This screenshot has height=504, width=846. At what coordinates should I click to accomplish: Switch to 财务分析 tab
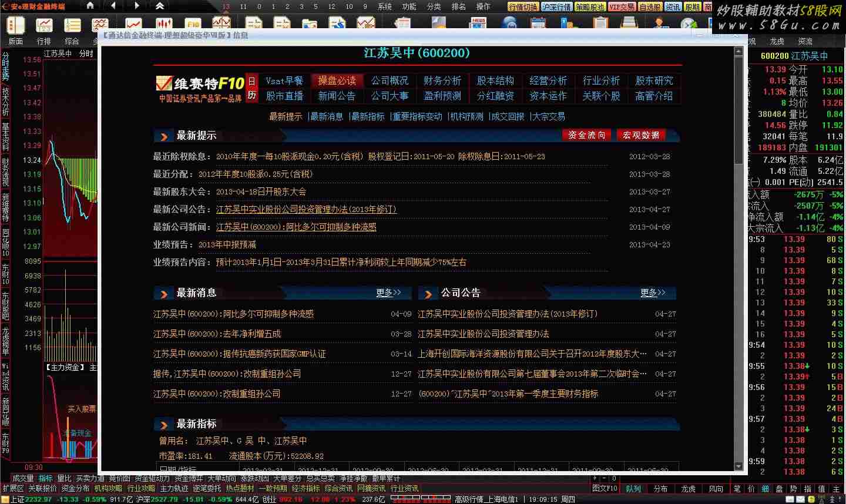pyautogui.click(x=442, y=80)
